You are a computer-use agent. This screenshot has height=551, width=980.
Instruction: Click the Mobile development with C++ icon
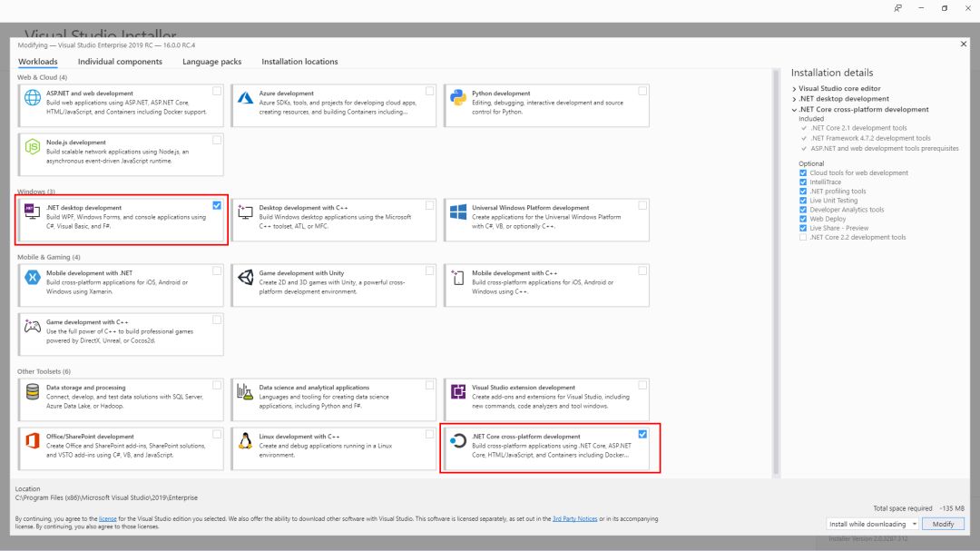tap(458, 278)
